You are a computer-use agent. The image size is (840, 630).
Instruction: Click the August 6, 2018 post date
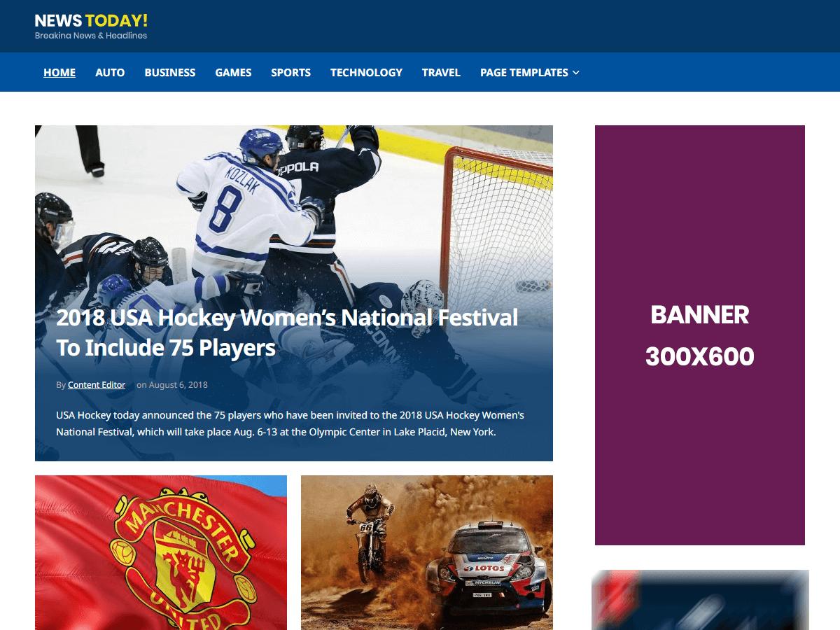(178, 385)
